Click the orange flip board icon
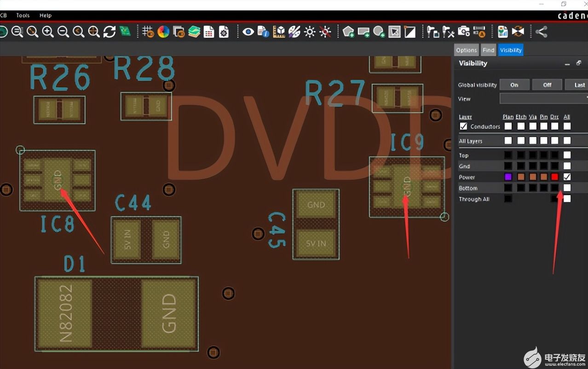 point(518,31)
